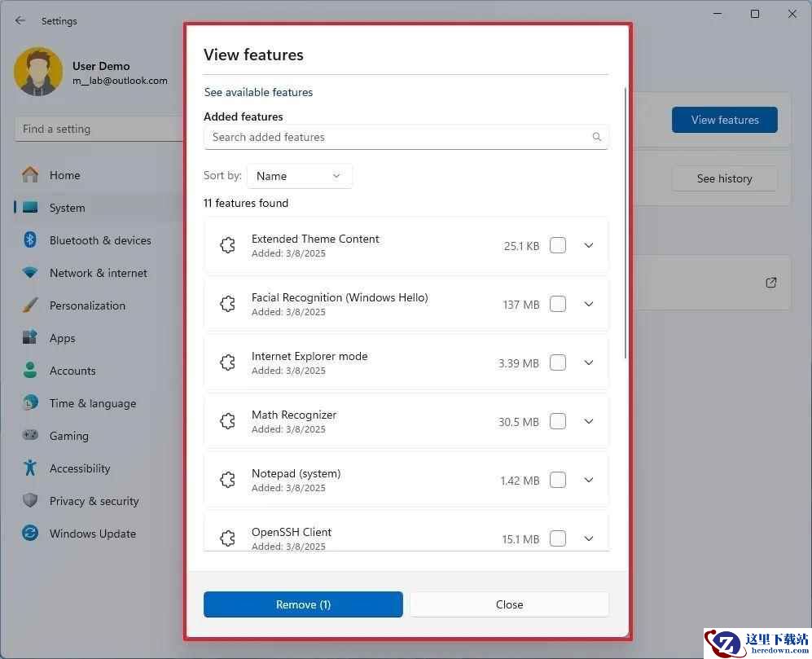Click the Windows Update sync icon
This screenshot has width=812, height=659.
[x=30, y=533]
